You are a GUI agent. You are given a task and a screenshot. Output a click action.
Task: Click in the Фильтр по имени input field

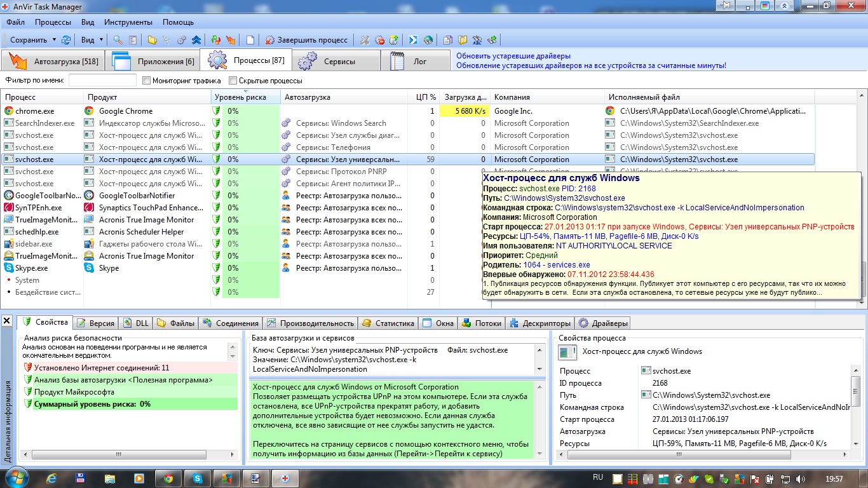(102, 81)
